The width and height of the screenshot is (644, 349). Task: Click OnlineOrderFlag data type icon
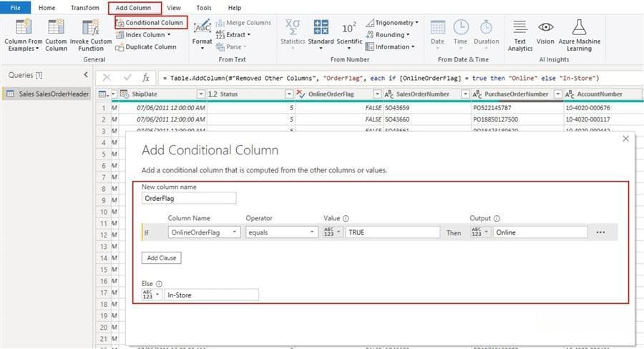click(301, 94)
